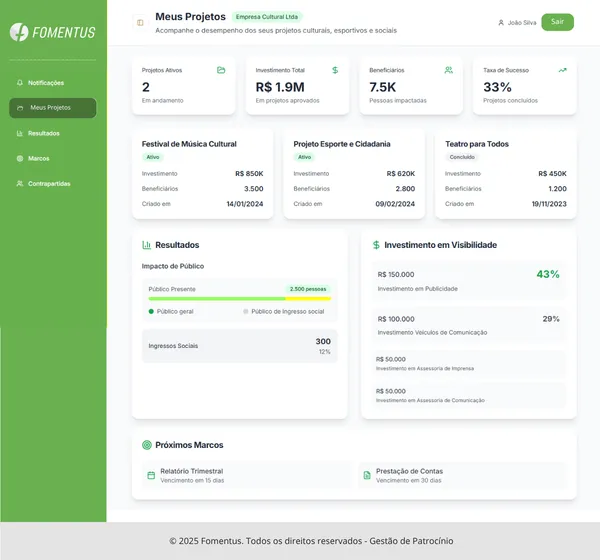The height and width of the screenshot is (560, 600).
Task: Open Notificações in the sidebar
Action: coord(45,83)
